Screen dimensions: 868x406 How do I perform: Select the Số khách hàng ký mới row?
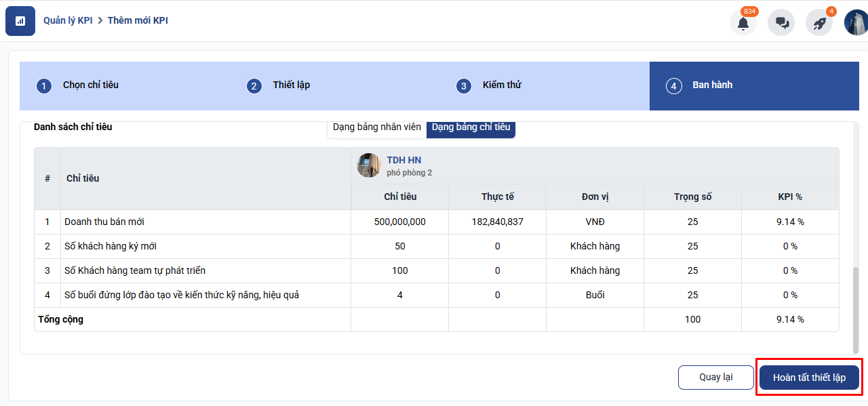coord(111,246)
